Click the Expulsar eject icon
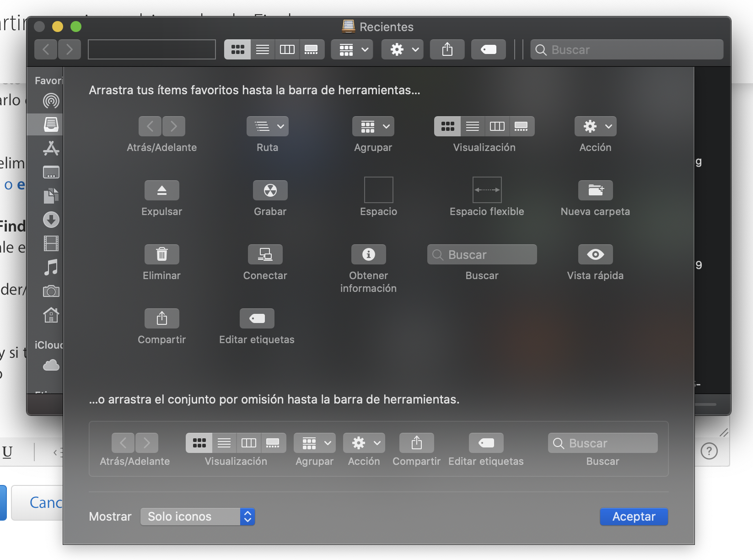Image resolution: width=753 pixels, height=560 pixels. [x=162, y=190]
